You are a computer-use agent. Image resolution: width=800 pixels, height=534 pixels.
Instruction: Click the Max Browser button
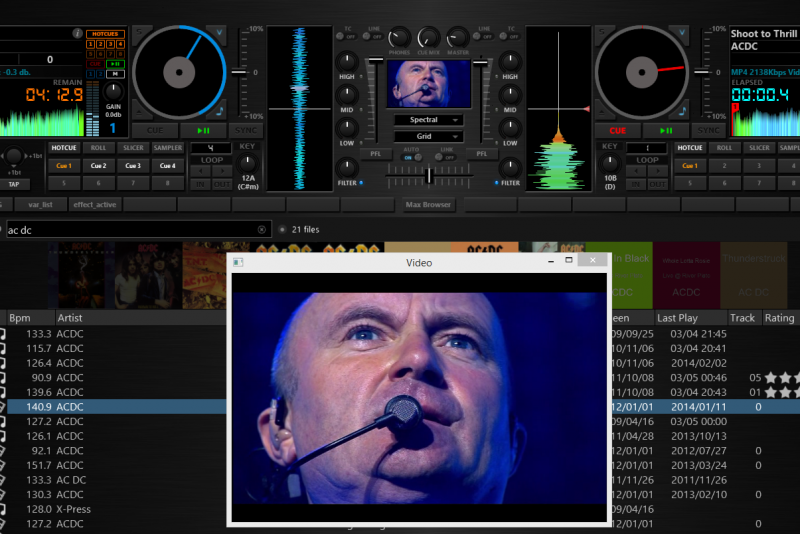[x=428, y=205]
